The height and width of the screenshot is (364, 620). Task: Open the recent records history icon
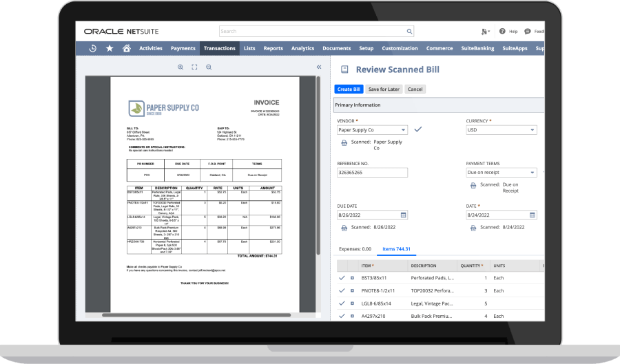(x=92, y=48)
